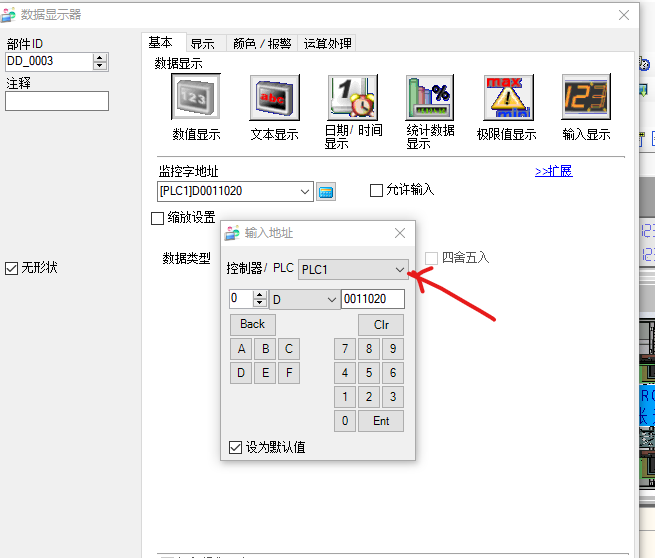Image resolution: width=655 pixels, height=558 pixels.
Task: Open the 运算处理 tab
Action: [x=328, y=43]
